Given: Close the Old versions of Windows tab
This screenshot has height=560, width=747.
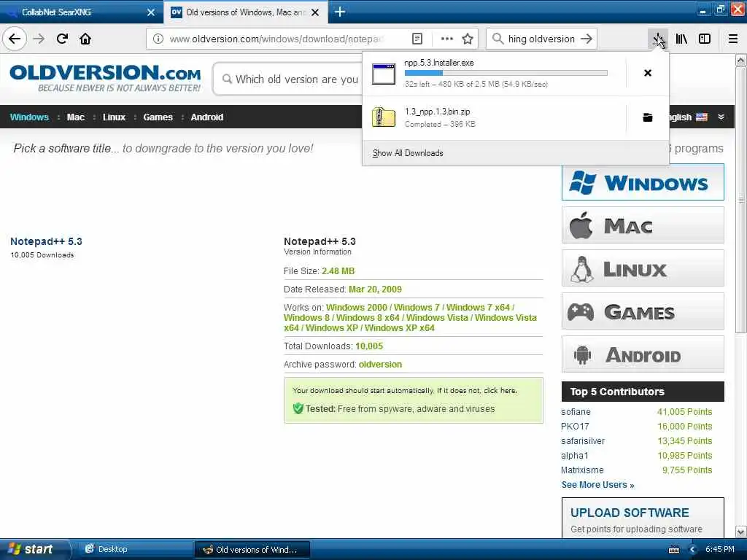Looking at the screenshot, I should [x=315, y=12].
